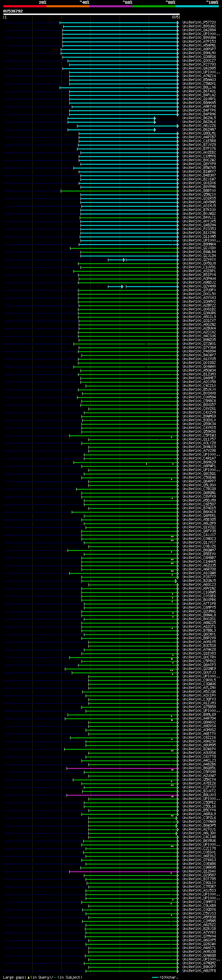Click the purple ~60% identity legend segment

click(111, 6)
